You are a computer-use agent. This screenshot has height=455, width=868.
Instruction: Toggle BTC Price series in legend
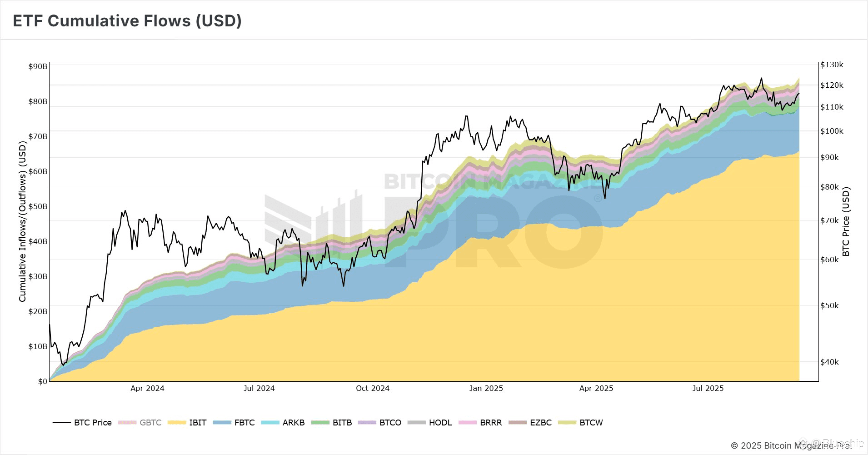pos(82,422)
